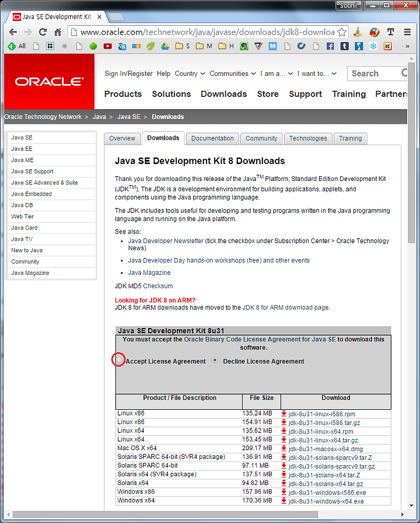Open the Evernote elephant bookmark icon

click(244, 46)
